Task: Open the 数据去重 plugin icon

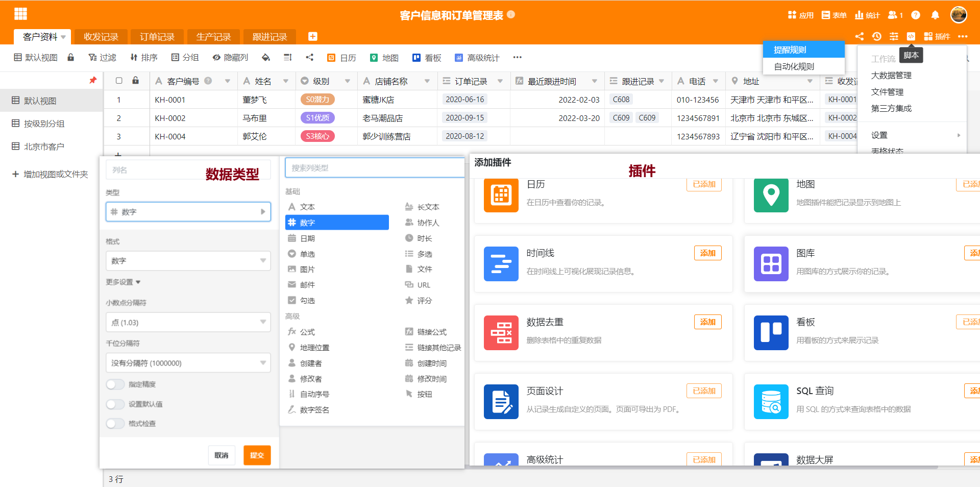Action: 501,332
